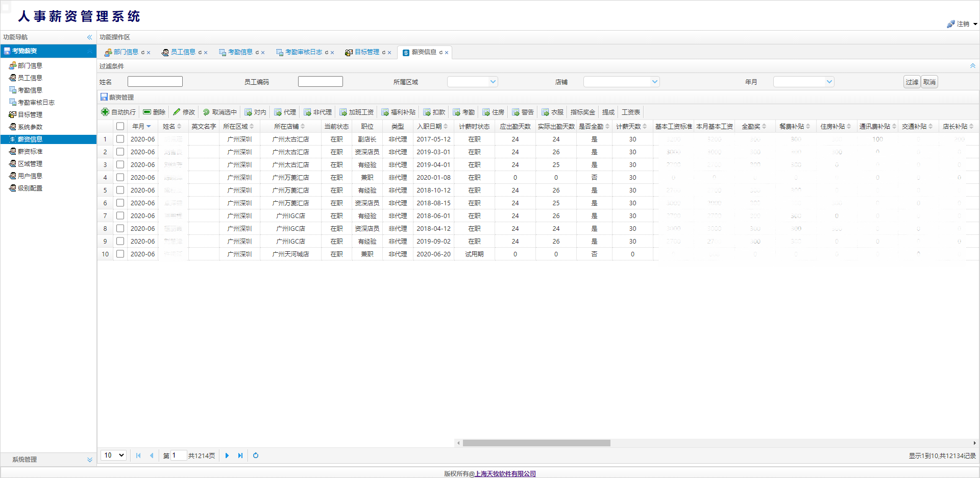
Task: Select the checkbox on row 10
Action: point(120,254)
